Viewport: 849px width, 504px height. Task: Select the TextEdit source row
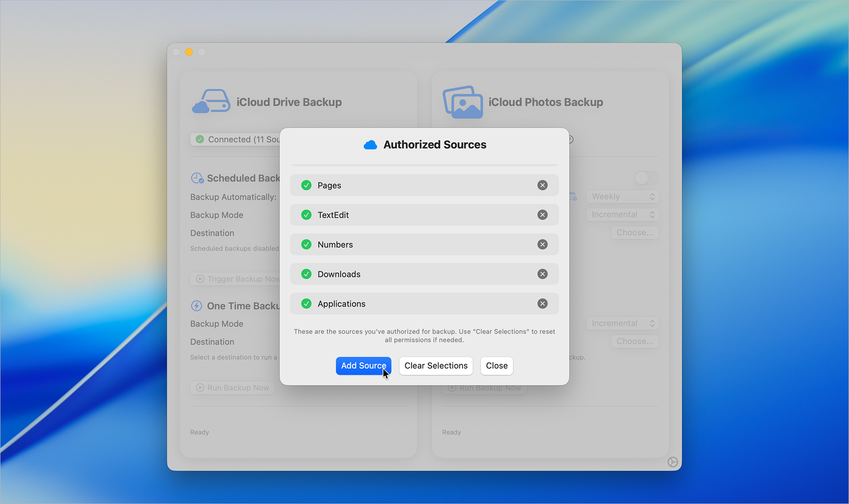click(x=424, y=215)
